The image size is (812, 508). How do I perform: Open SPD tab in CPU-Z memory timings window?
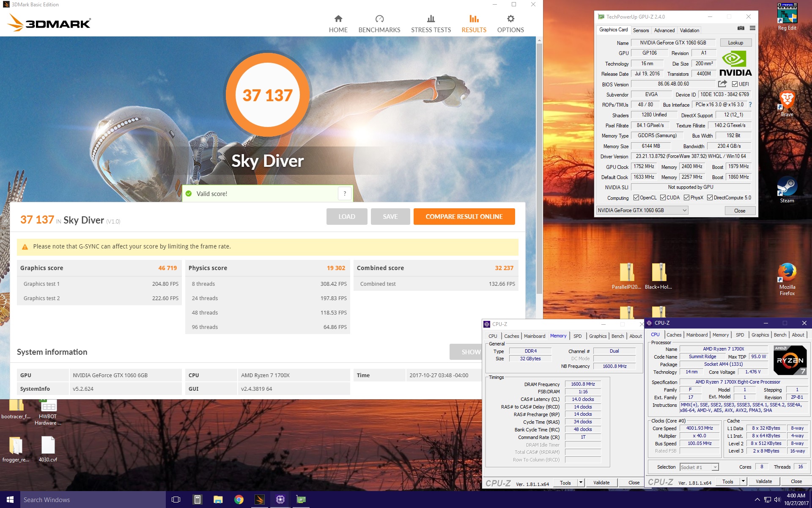pyautogui.click(x=577, y=336)
